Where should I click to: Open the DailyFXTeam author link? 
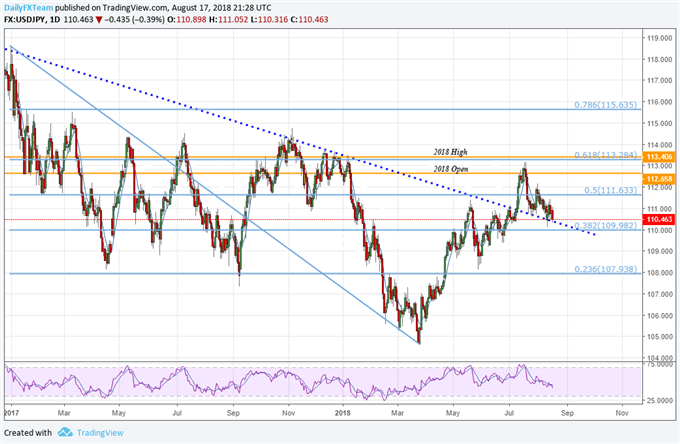pos(28,8)
